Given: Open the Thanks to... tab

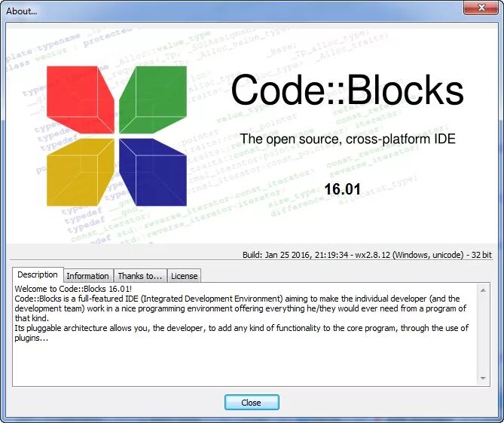Looking at the screenshot, I should coord(140,276).
